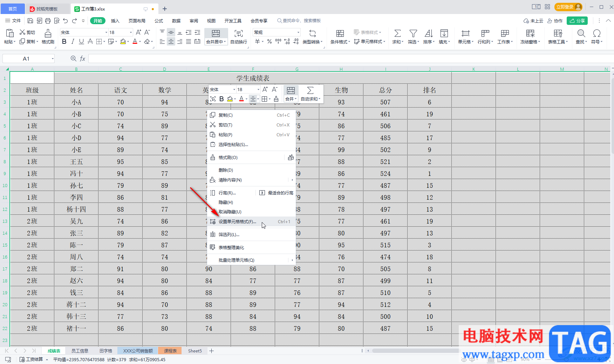This screenshot has width=614, height=364.
Task: Open the Name Box dropdown for A1
Action: pyautogui.click(x=53, y=59)
